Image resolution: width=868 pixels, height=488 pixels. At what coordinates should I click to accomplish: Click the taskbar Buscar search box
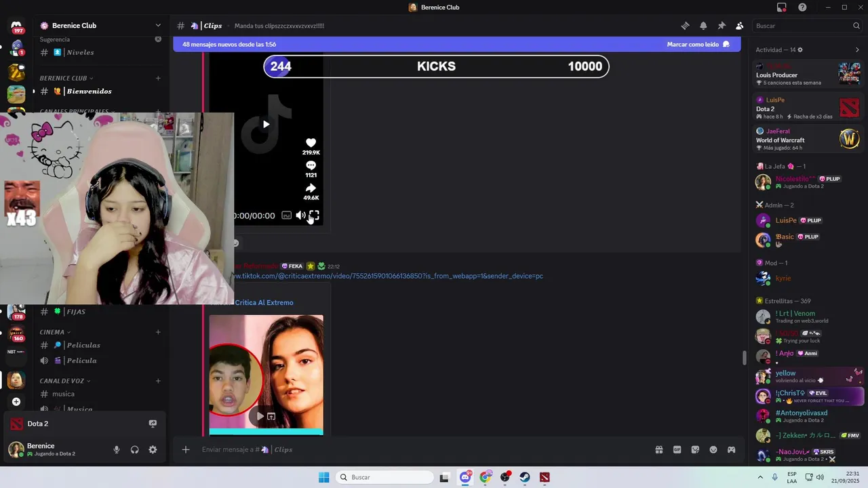384,477
